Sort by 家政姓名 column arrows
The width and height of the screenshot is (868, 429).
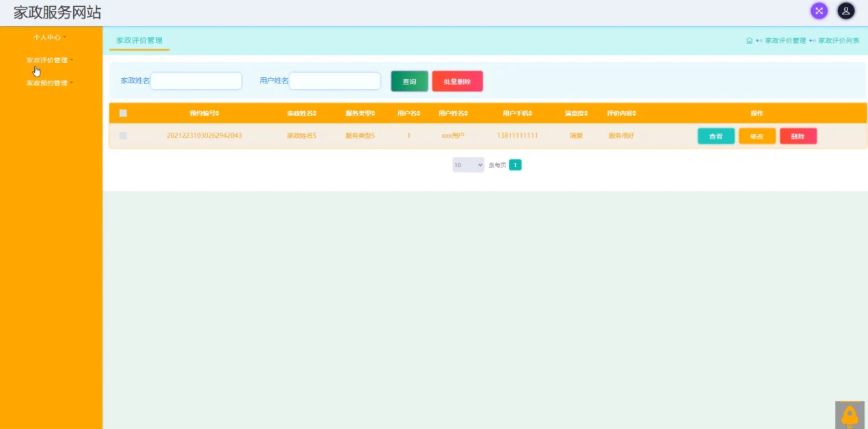[315, 114]
